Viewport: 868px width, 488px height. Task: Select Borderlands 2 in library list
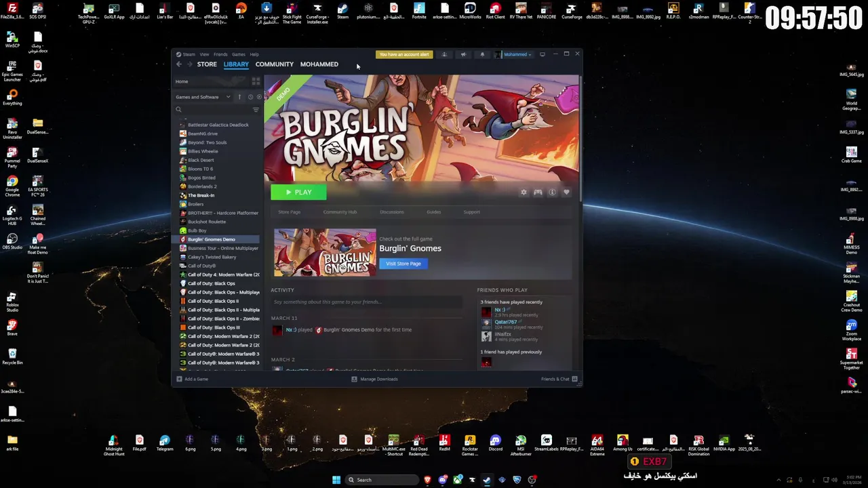coord(202,186)
